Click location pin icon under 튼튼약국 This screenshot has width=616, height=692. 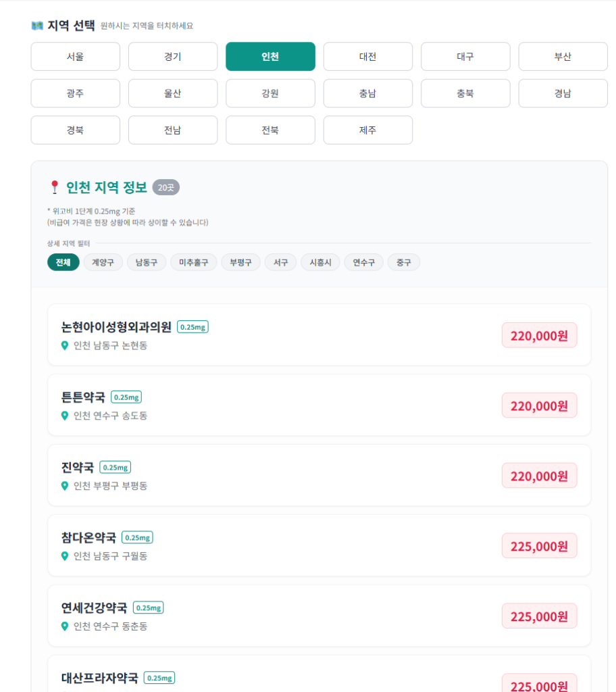click(x=65, y=416)
